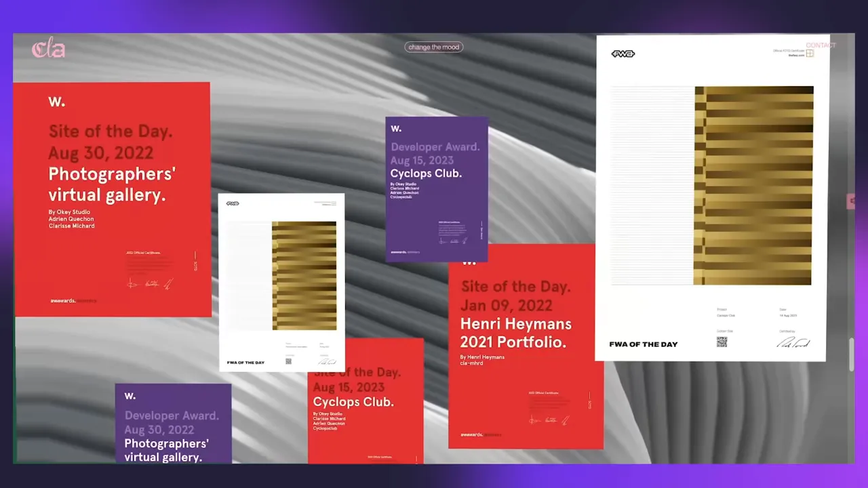
Task: Click the gold striped artwork on the large certificate
Action: [x=753, y=186]
